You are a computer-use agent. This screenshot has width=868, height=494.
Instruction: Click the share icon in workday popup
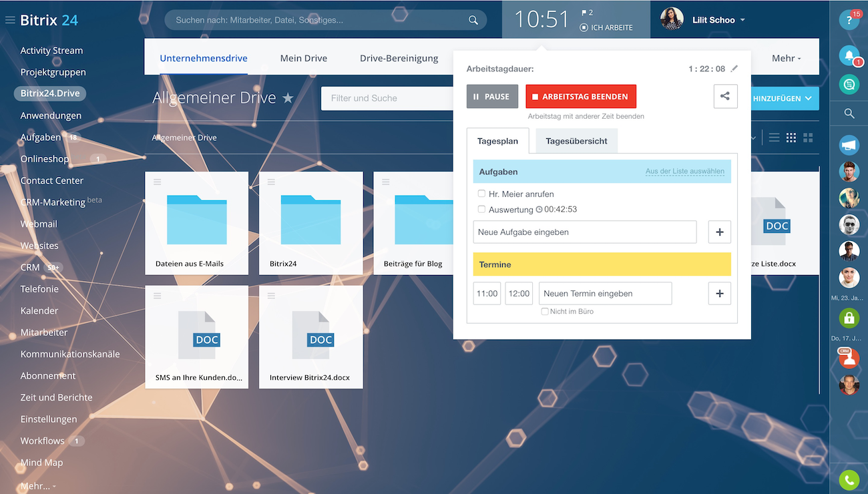[x=725, y=96]
